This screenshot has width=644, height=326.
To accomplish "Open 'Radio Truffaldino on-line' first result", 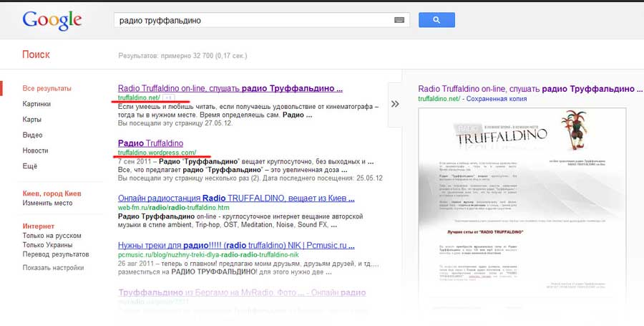I will pos(230,88).
